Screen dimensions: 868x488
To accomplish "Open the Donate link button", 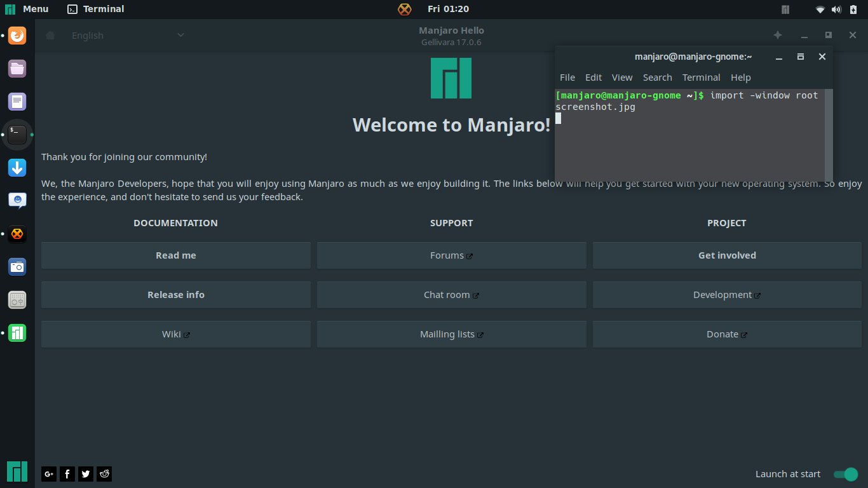I will 728,334.
